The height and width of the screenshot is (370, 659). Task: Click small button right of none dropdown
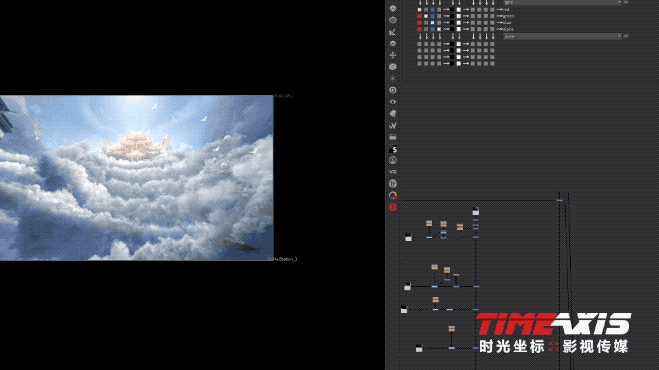tap(626, 37)
